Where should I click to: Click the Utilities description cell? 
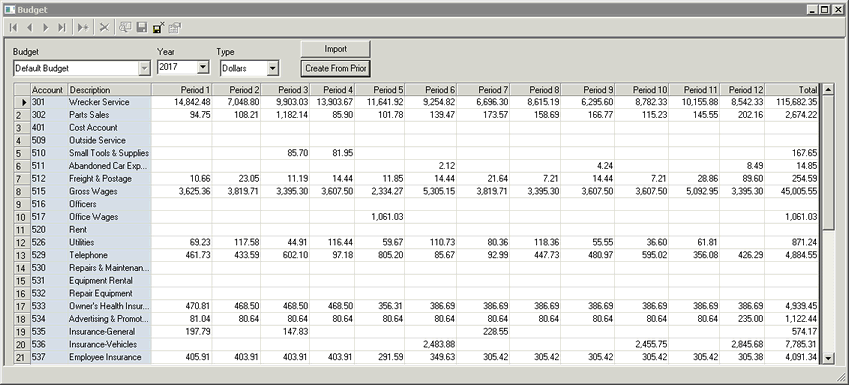click(109, 243)
